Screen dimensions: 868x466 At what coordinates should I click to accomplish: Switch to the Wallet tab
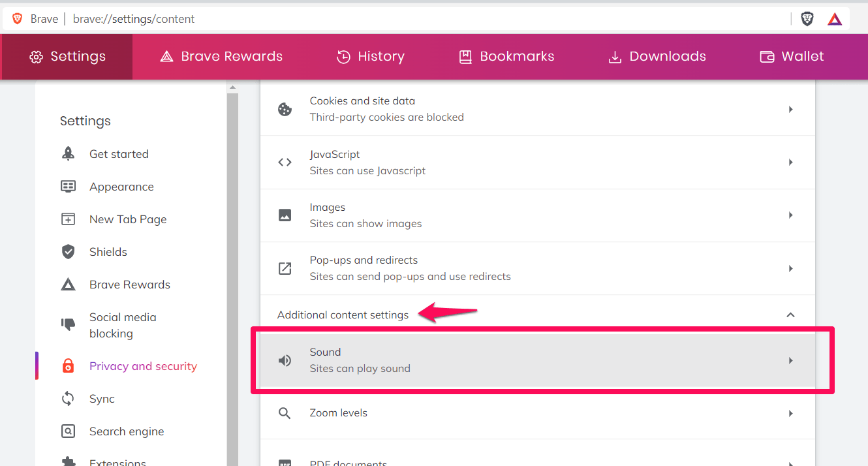coord(792,57)
